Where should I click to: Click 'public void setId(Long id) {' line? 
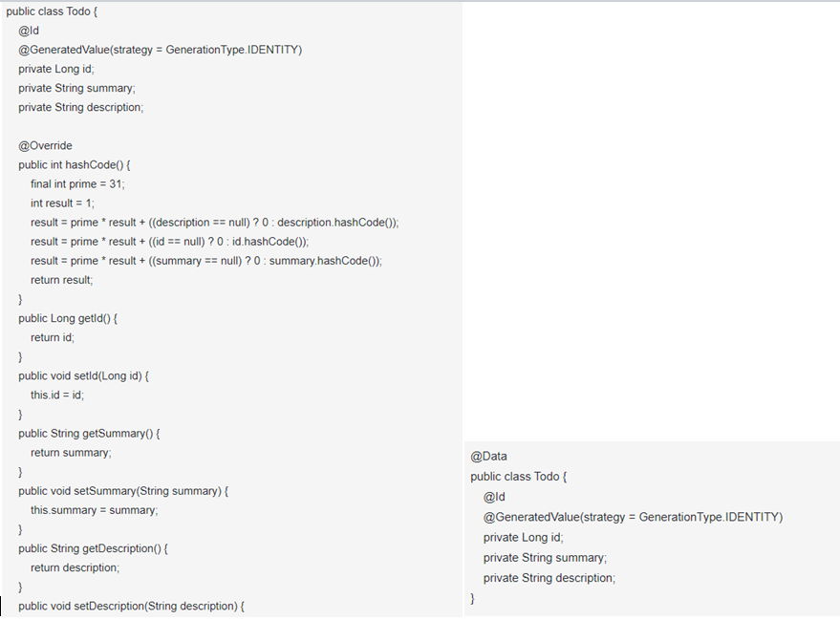coord(83,375)
